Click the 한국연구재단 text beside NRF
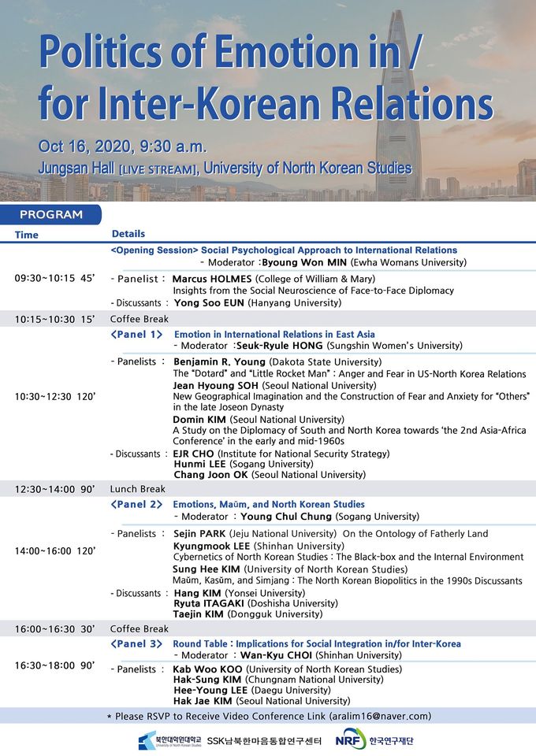This screenshot has height=756, width=536. 391,740
